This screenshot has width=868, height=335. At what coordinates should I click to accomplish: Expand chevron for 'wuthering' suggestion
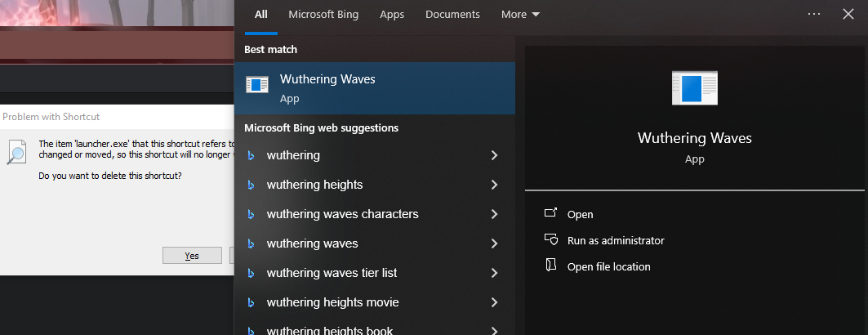click(494, 155)
